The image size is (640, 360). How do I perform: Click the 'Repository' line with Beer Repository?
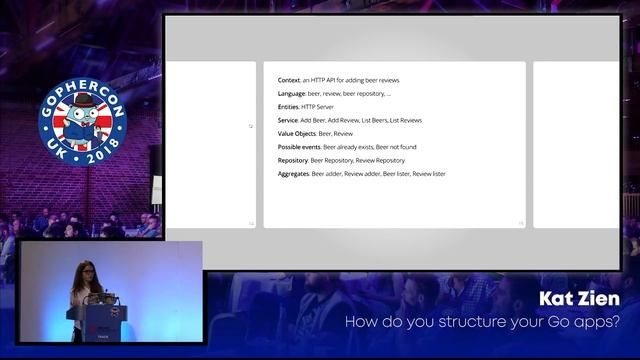(341, 160)
